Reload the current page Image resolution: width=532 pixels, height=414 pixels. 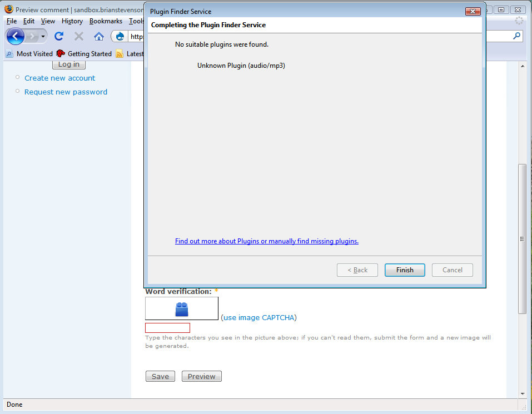pyautogui.click(x=59, y=36)
